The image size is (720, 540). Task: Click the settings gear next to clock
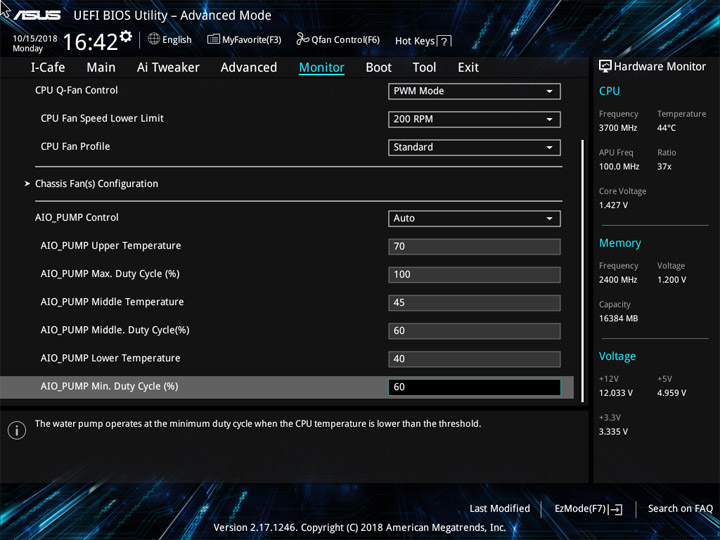click(126, 36)
